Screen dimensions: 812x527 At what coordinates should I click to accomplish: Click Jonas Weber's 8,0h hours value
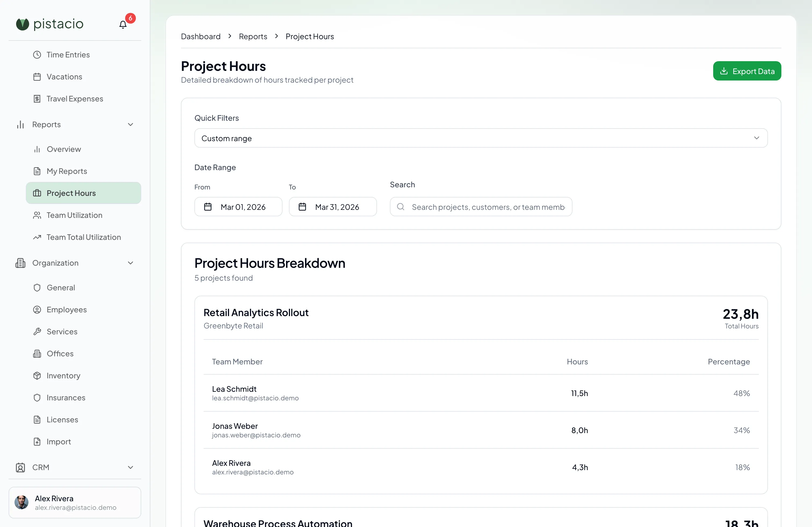580,430
